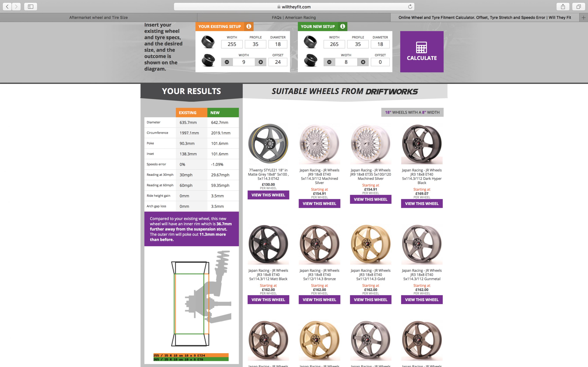The height and width of the screenshot is (367, 588).
Task: Decrease existing wheel width with minus button
Action: tap(227, 62)
